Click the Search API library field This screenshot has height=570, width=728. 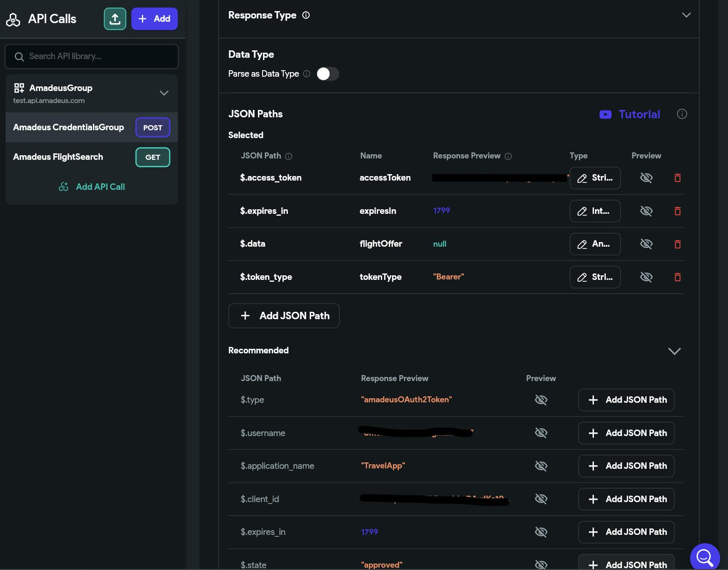(92, 56)
